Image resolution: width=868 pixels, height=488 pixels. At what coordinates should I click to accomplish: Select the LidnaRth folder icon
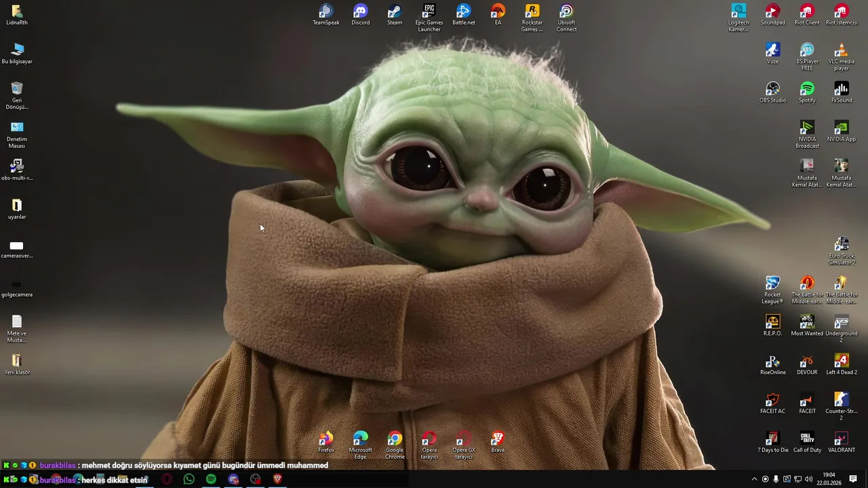[x=17, y=15]
